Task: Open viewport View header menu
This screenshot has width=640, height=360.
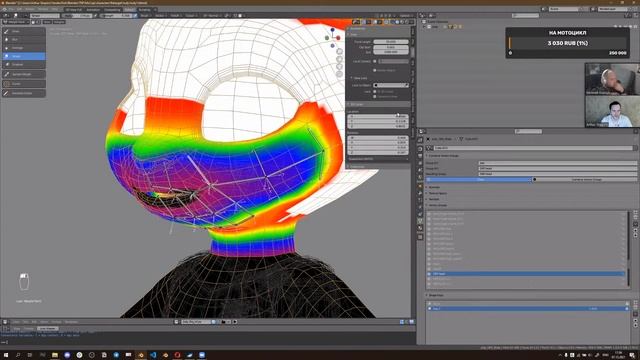Action: [47, 22]
